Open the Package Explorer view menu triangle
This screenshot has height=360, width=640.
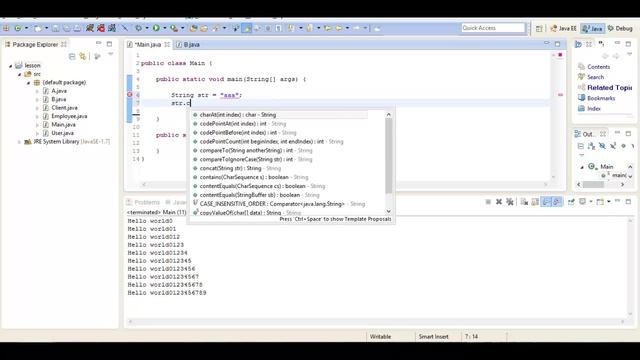110,55
